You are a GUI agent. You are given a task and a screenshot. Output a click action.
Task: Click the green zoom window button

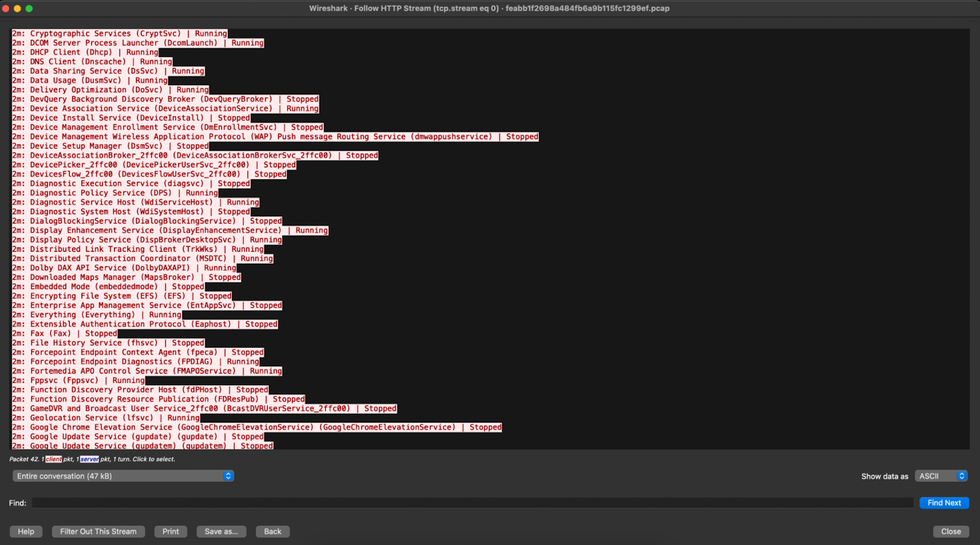pyautogui.click(x=29, y=9)
